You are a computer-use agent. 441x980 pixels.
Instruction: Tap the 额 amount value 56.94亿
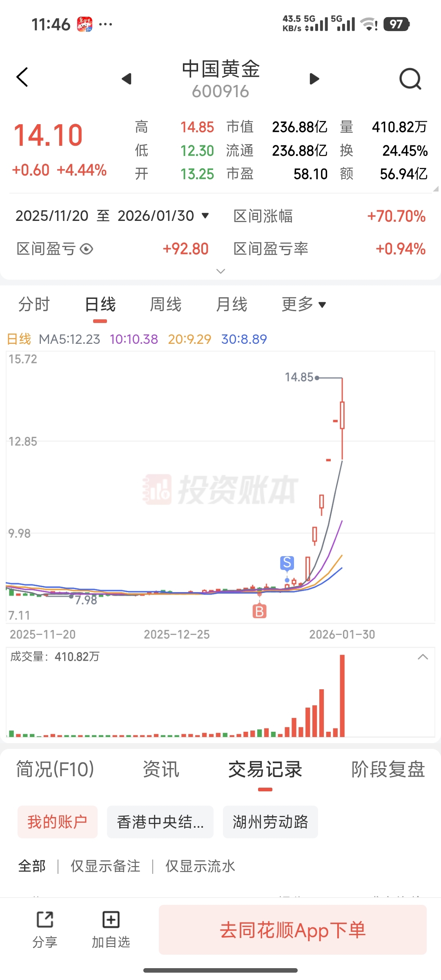(x=404, y=174)
